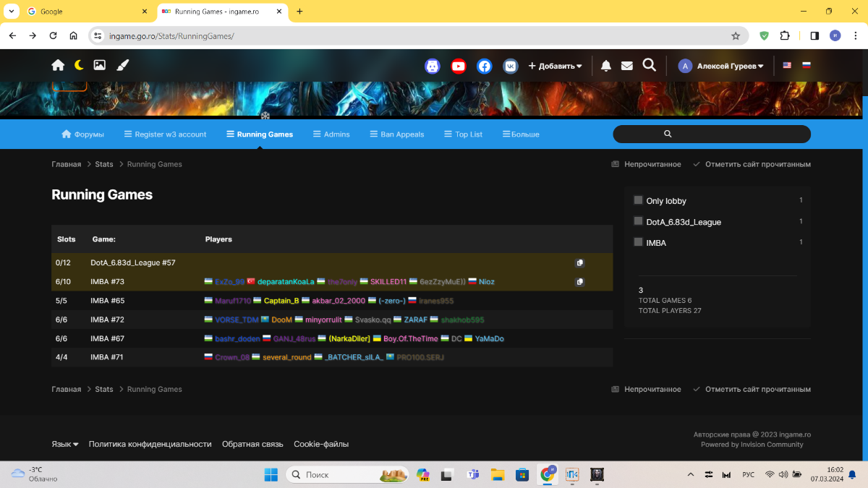Open the YouTube channel icon
Screen dimensions: 868x488
(459, 66)
